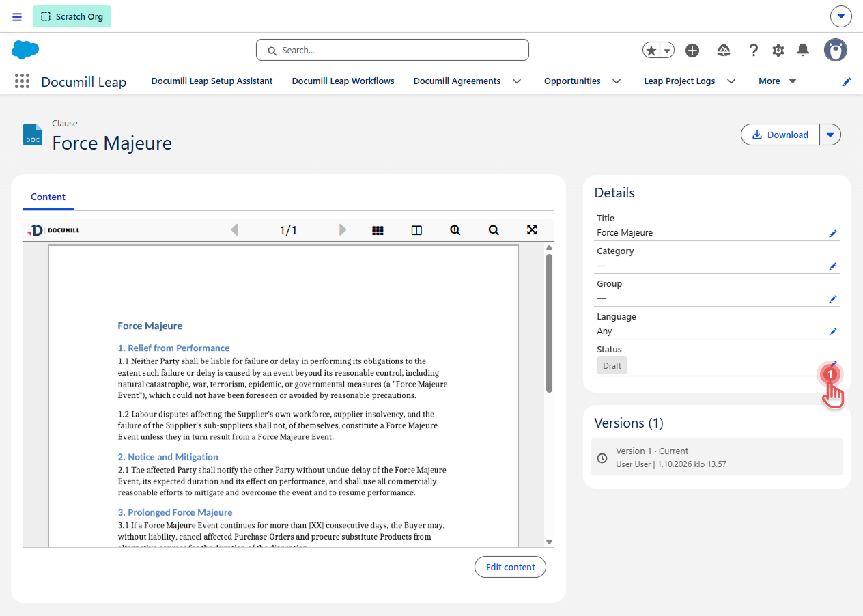Expand Opportunities tab chevron

click(617, 81)
